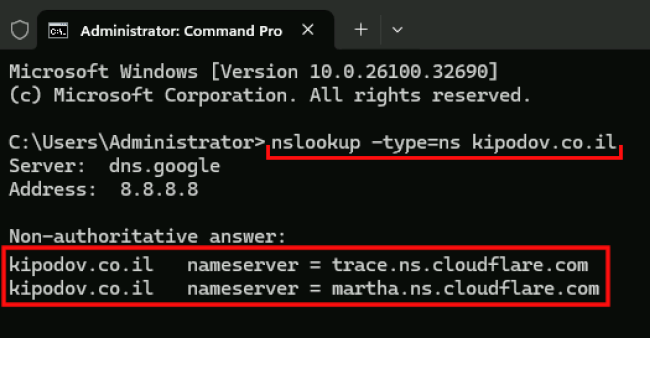Click the nslookup -type=ns kipodov.co.il command
650x368 pixels.
pos(444,143)
